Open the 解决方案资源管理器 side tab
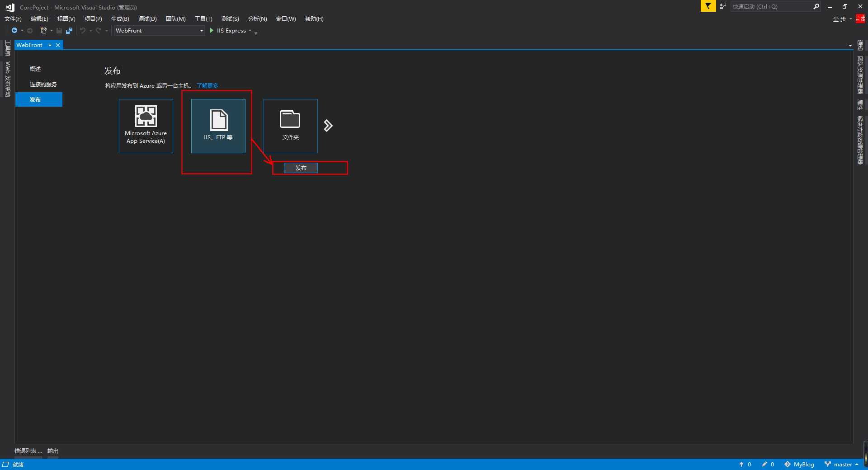 tap(860, 140)
